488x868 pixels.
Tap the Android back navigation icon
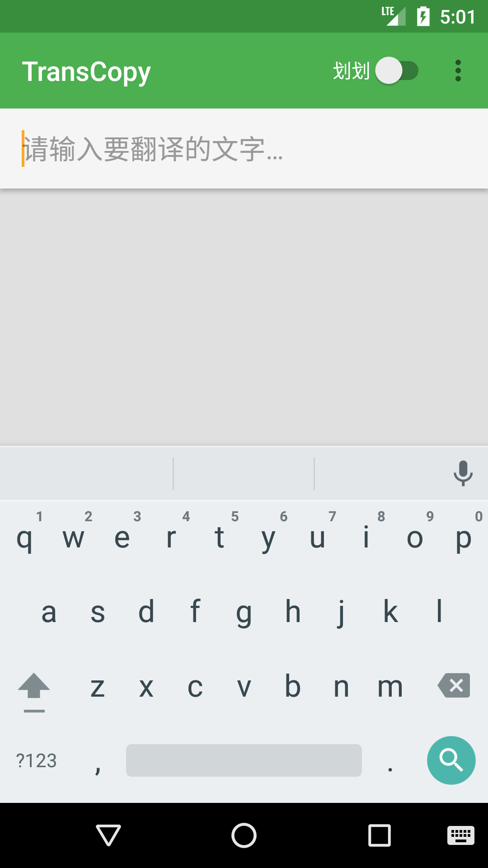click(108, 835)
